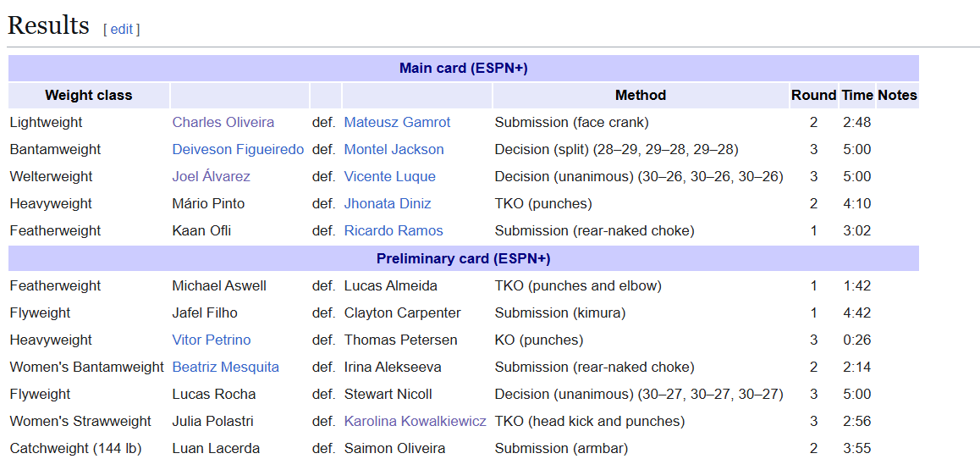The width and height of the screenshot is (980, 459).
Task: Open Charles Oliveira's article link
Action: (223, 122)
